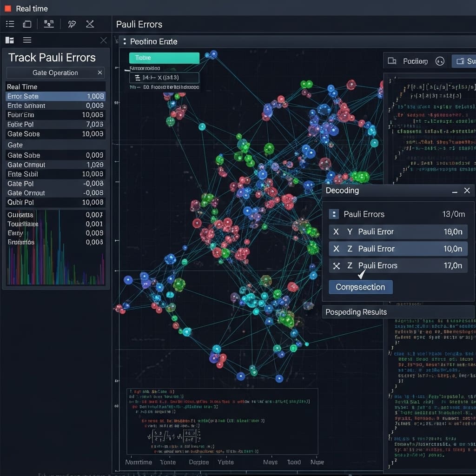Expand the Pauli Errors header in Decoding
The height and width of the screenshot is (476, 476).
click(x=333, y=214)
